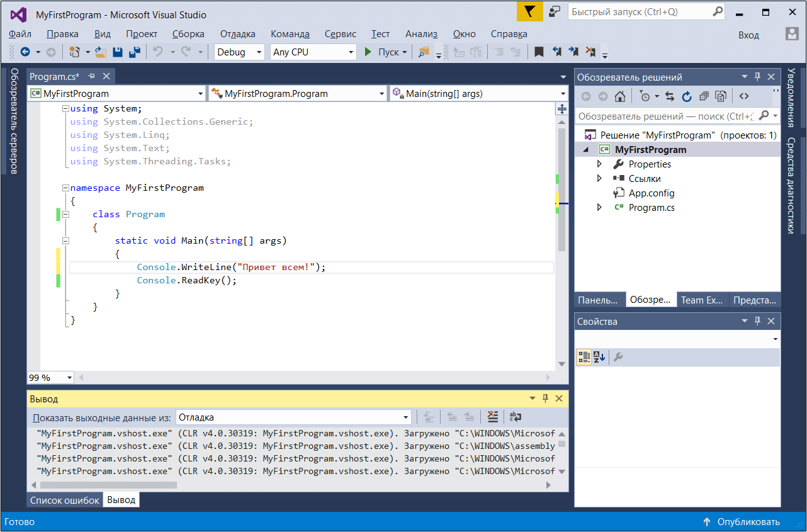The width and height of the screenshot is (807, 532).
Task: Go to the next bookmark
Action: pos(573,52)
